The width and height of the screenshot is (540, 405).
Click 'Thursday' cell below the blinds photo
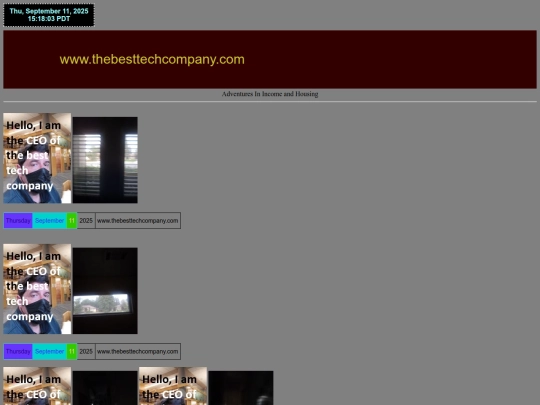coord(18,220)
